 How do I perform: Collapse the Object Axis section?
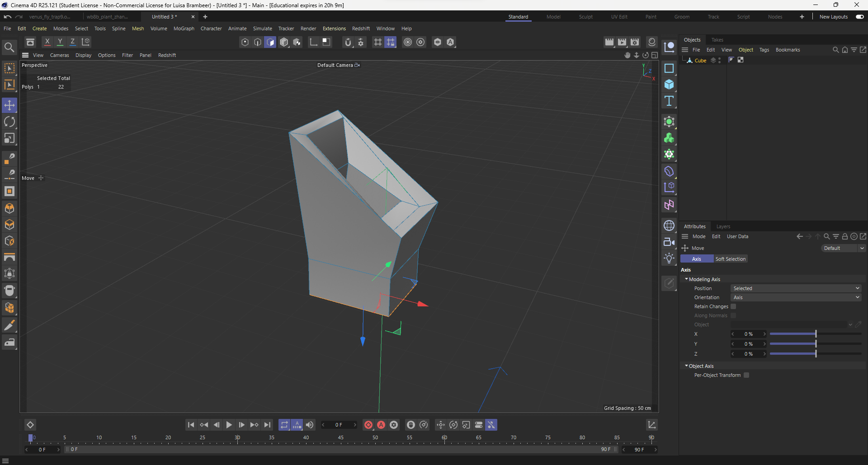pos(686,366)
